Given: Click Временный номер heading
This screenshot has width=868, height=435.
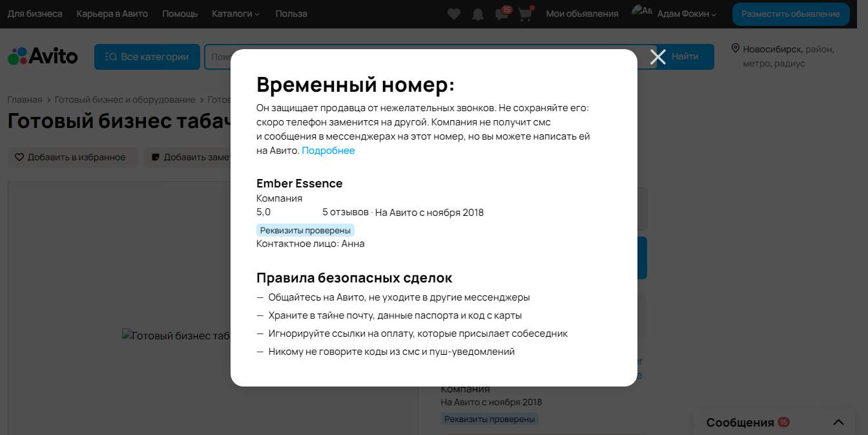Looking at the screenshot, I should [x=355, y=85].
